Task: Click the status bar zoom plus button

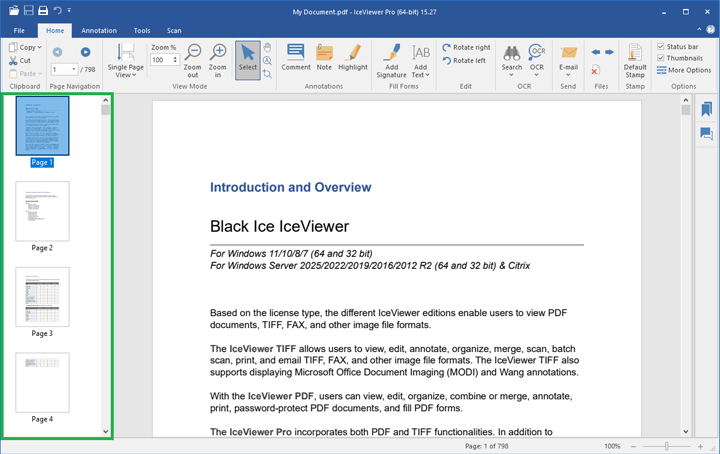Action: pos(700,446)
